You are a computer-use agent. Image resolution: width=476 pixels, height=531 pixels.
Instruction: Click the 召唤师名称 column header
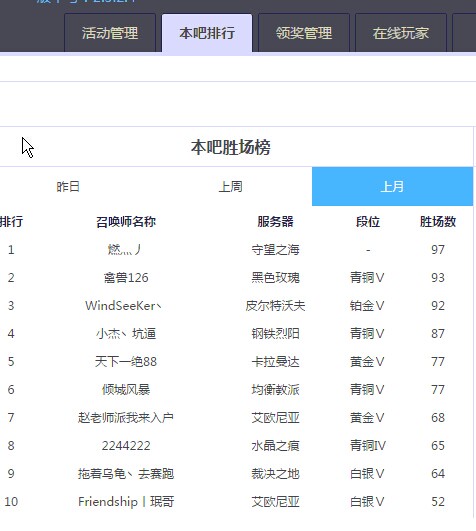pos(126,222)
